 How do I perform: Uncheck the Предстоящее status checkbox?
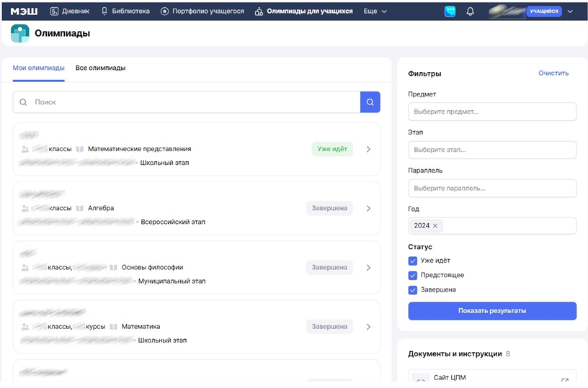pos(413,275)
